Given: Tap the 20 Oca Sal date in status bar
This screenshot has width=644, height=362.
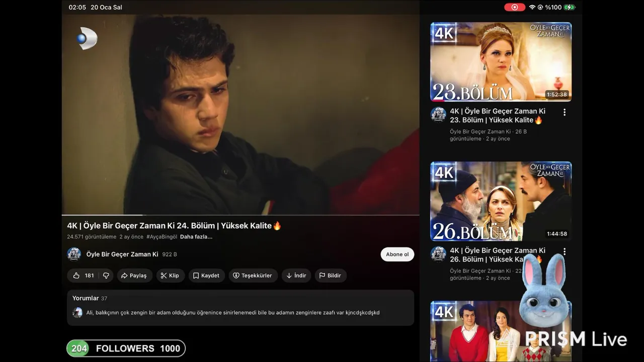Looking at the screenshot, I should (106, 7).
